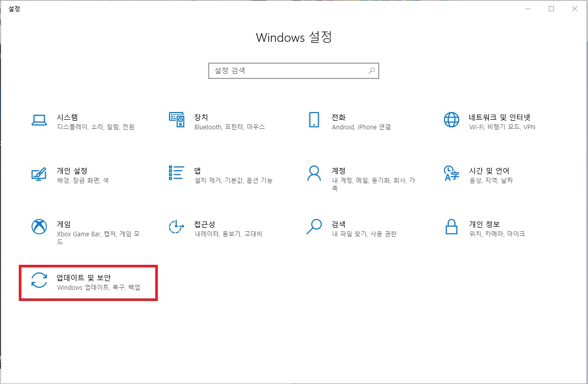This screenshot has height=384, width=588.
Task: Close the 설정 window
Action: pyautogui.click(x=574, y=9)
